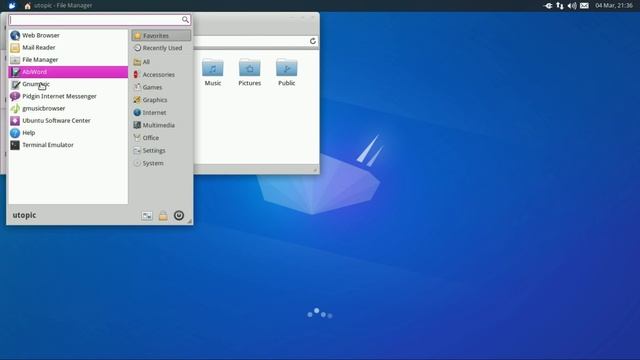Screen dimensions: 640x360
Task: Open the Games category
Action: pos(161,87)
